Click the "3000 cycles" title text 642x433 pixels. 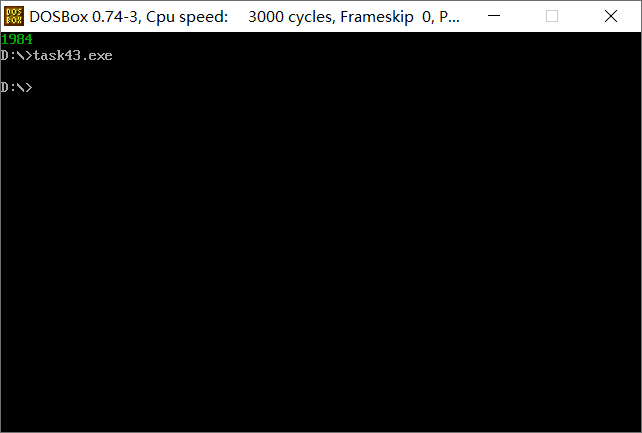coord(291,17)
